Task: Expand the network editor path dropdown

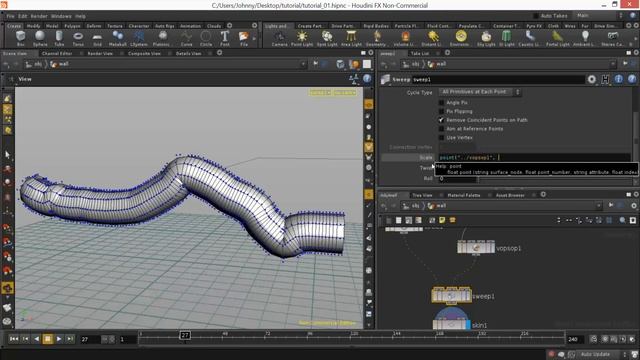Action: pyautogui.click(x=598, y=206)
